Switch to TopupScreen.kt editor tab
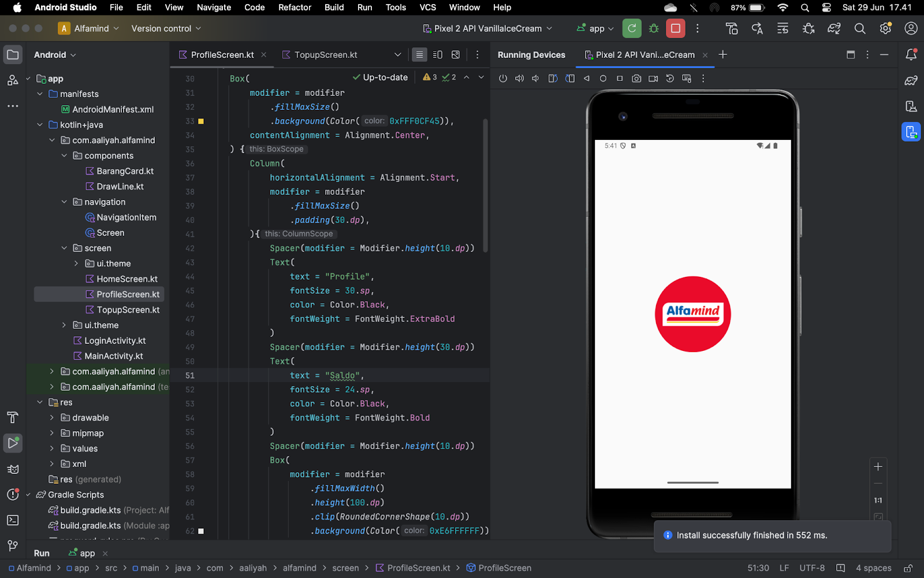 (x=319, y=55)
